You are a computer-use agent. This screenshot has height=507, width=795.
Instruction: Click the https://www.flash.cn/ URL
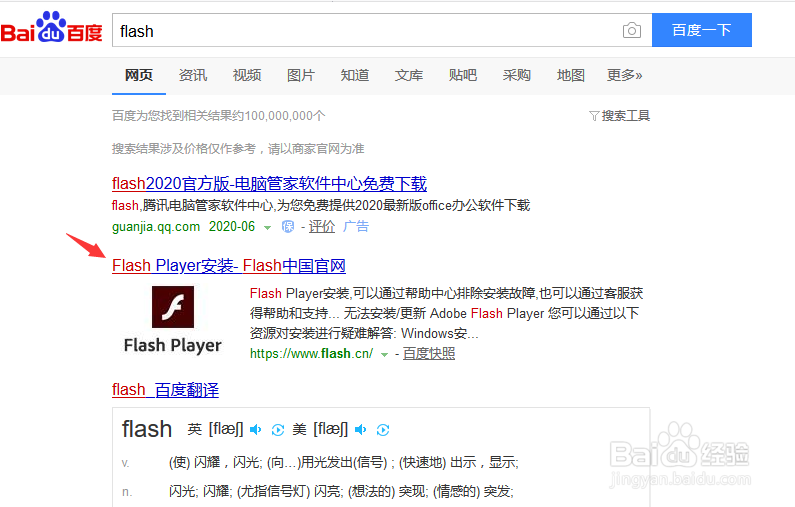(x=311, y=353)
